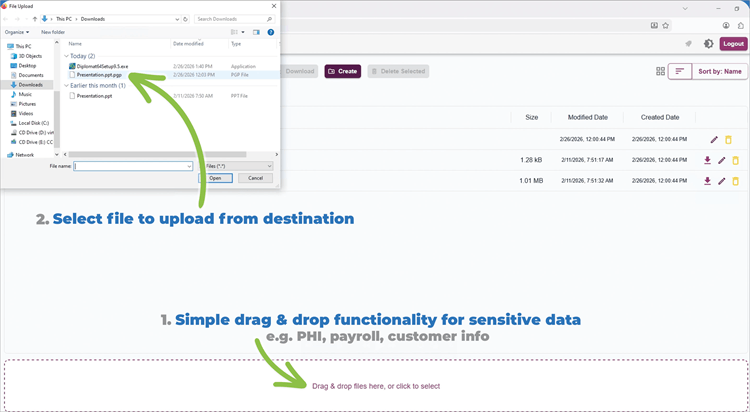Click the help icon in File Upload dialog
This screenshot has height=412, width=750.
click(x=271, y=32)
